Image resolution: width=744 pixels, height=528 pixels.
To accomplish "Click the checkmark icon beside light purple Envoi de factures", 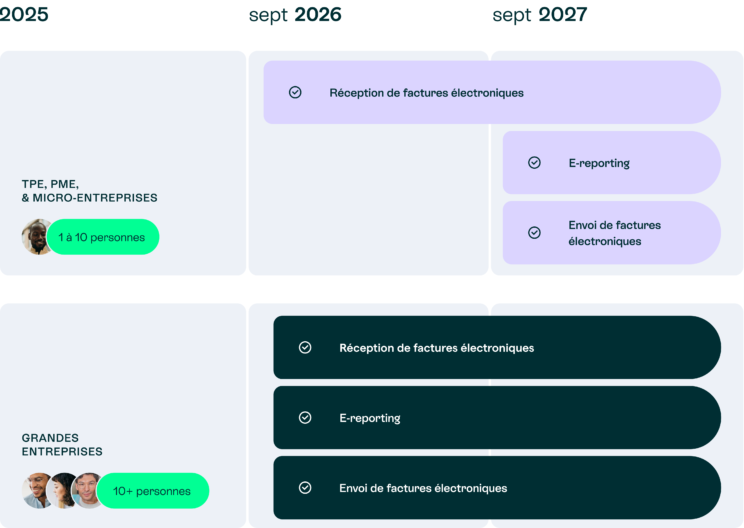I will 534,232.
